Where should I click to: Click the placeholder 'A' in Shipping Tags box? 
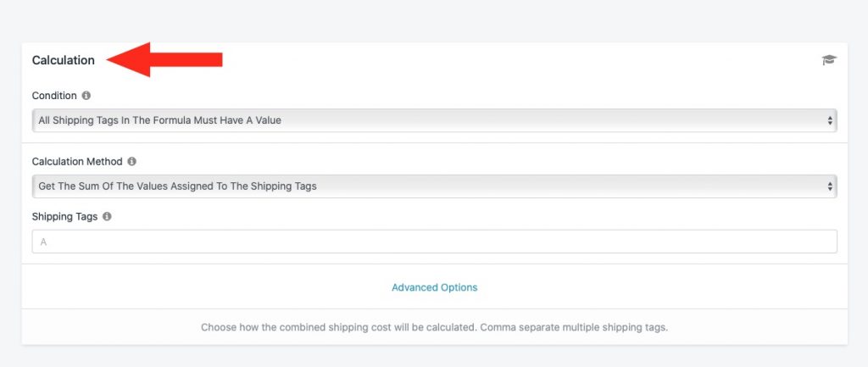point(43,242)
